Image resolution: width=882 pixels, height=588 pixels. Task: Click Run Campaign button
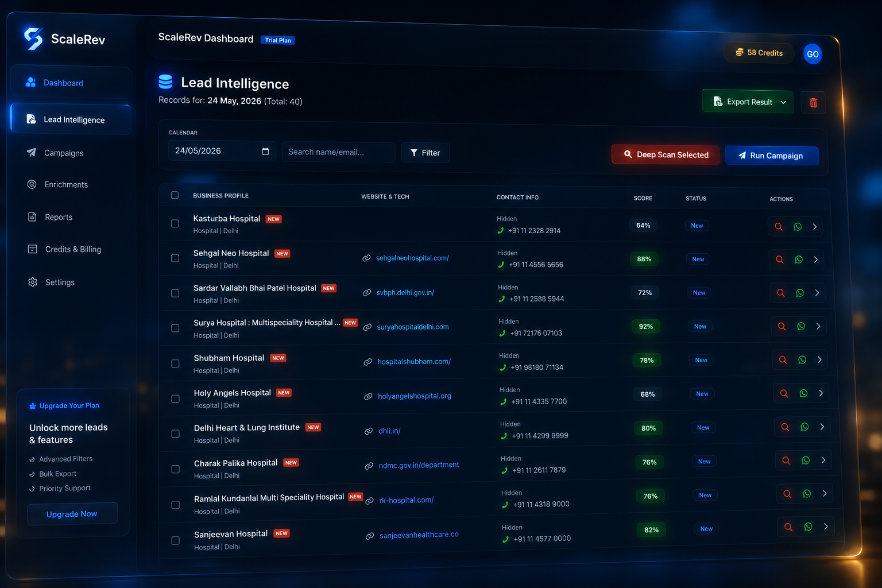772,156
